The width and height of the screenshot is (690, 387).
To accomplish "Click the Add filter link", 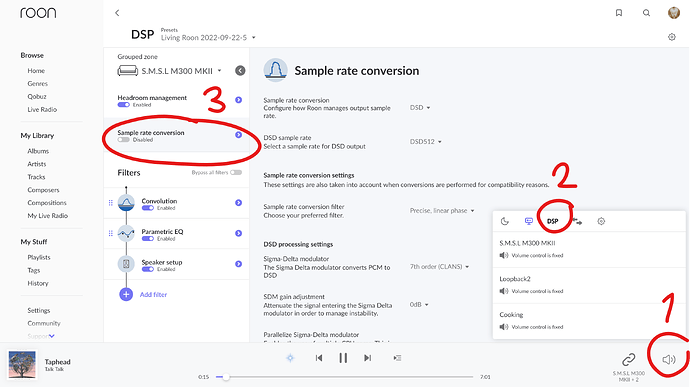I will coord(153,295).
